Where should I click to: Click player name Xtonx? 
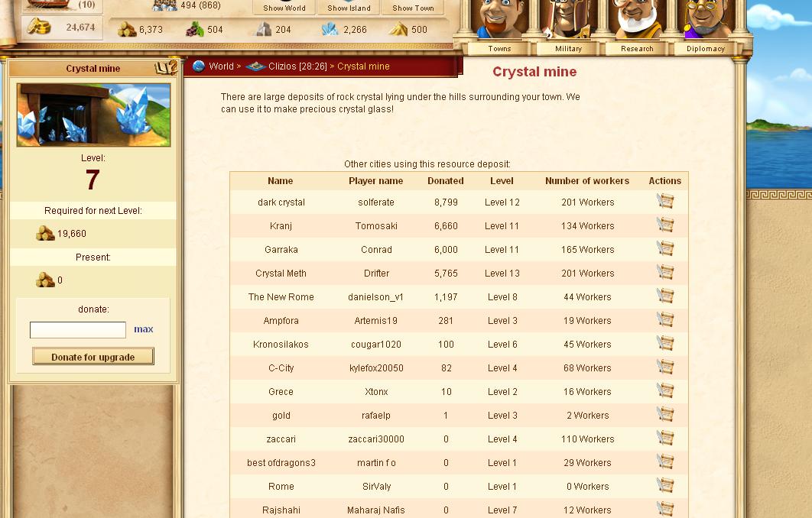[x=376, y=392]
